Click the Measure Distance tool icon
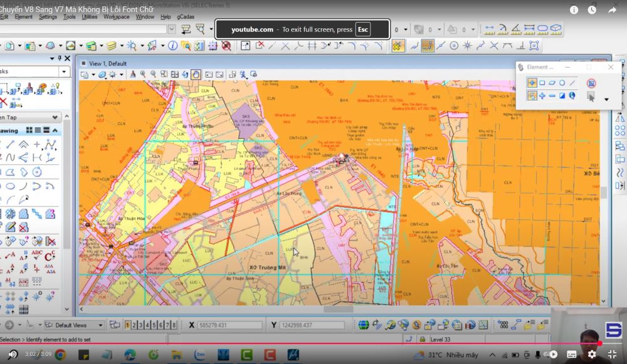This screenshot has width=627, height=364. pyautogui.click(x=489, y=29)
